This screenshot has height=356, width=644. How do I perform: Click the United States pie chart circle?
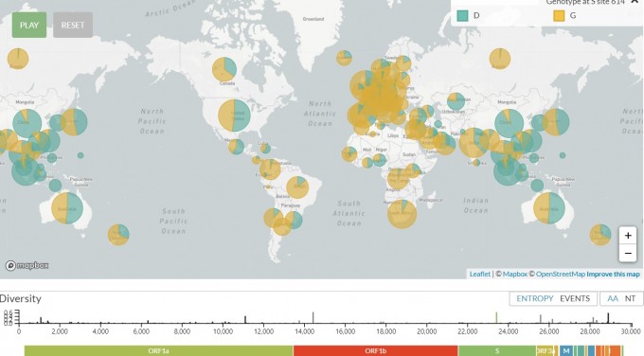234,116
